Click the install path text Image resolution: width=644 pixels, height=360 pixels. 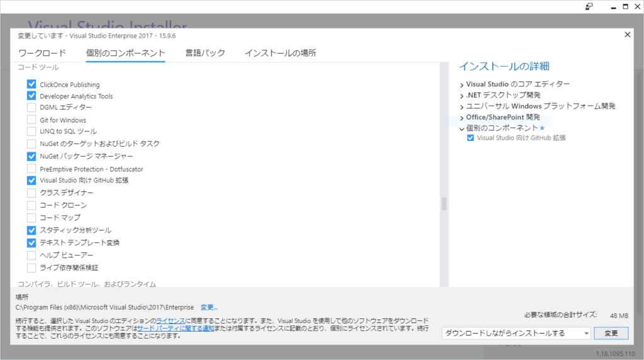coord(105,307)
